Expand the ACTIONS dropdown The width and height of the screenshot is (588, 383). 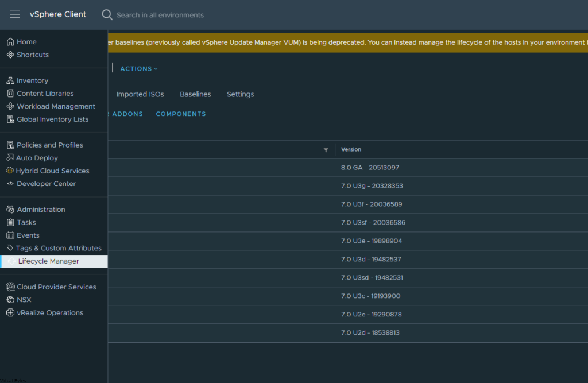tap(138, 69)
